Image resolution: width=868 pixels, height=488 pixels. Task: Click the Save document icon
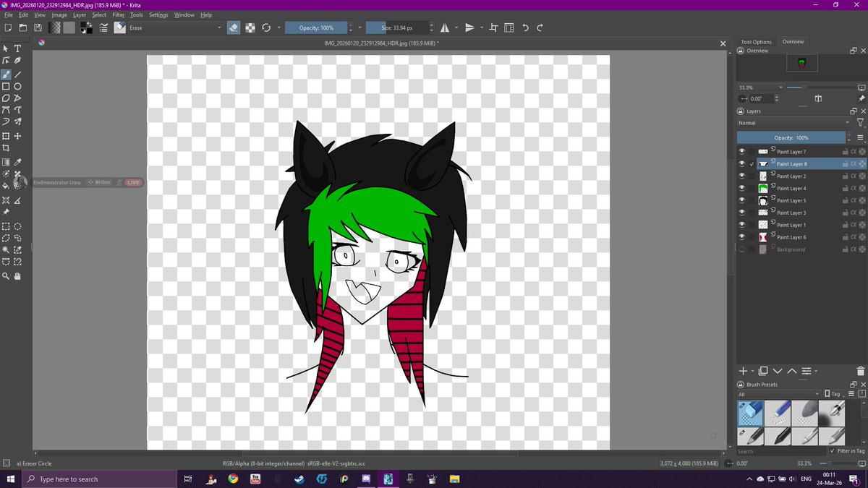click(x=38, y=27)
